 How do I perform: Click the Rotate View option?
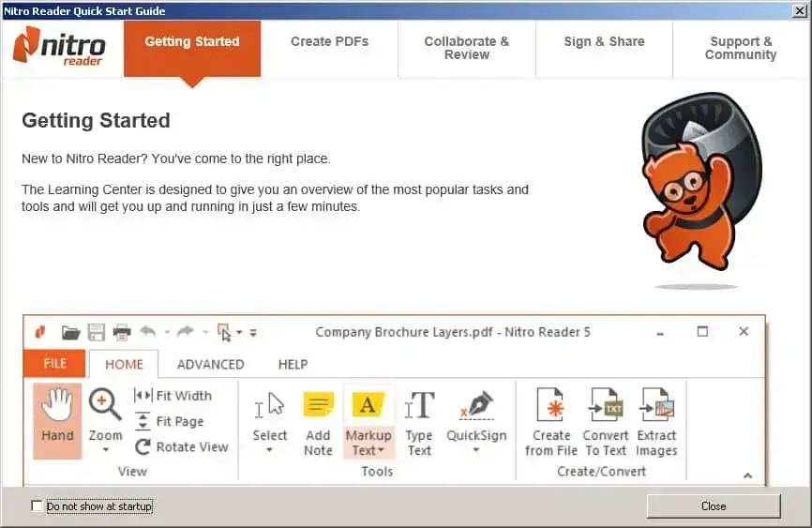(x=181, y=446)
